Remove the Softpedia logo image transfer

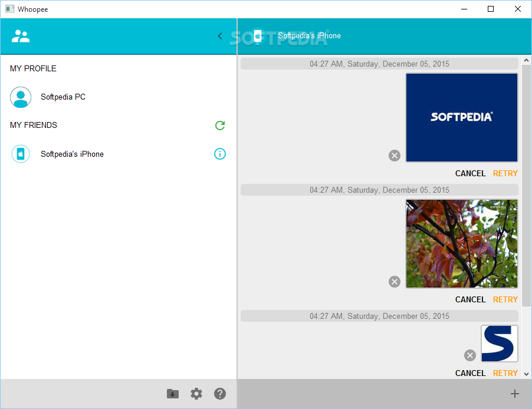(394, 156)
